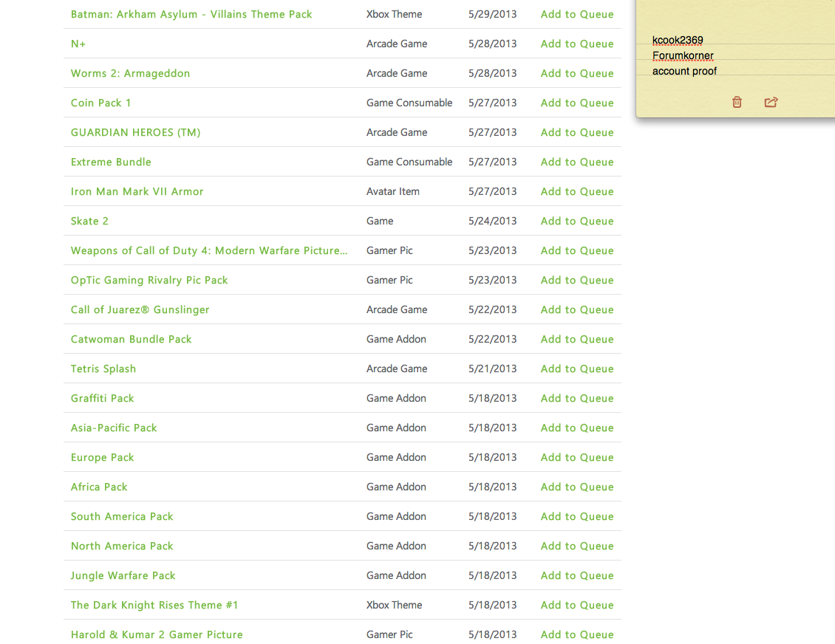Screen dimensions: 835x644
Task: Add Iron Man Mark VII Armor to queue
Action: 577,191
